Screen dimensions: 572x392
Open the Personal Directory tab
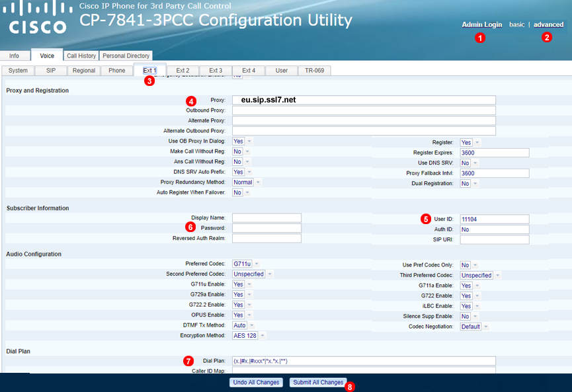[126, 56]
